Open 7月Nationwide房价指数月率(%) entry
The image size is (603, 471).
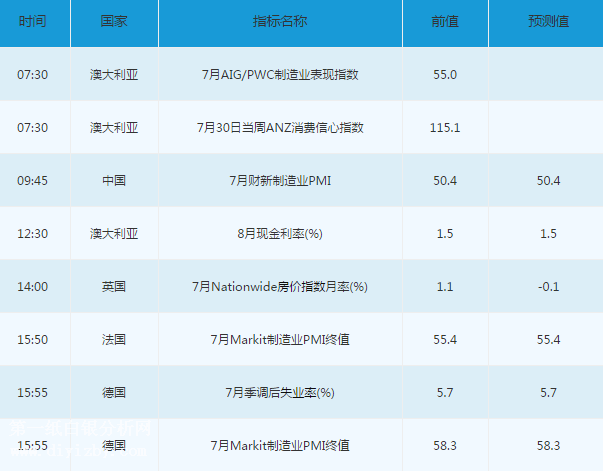(x=280, y=287)
